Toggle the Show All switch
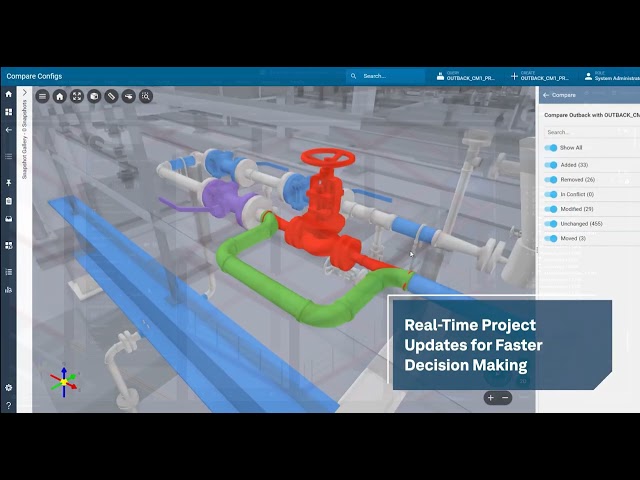Screen dimensions: 640x480 [551, 148]
